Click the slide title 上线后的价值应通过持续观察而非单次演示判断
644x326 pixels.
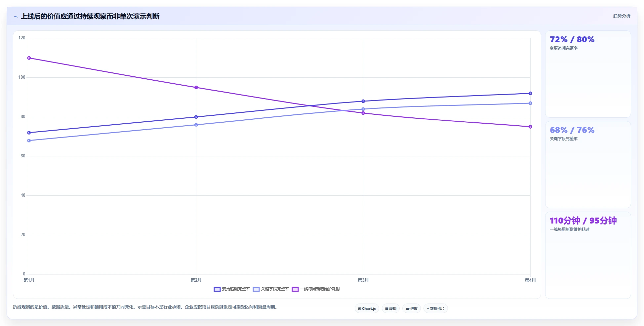click(x=90, y=16)
